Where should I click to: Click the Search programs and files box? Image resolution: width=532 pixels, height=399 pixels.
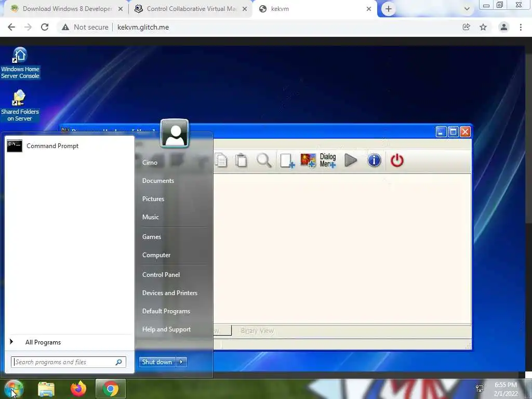69,362
